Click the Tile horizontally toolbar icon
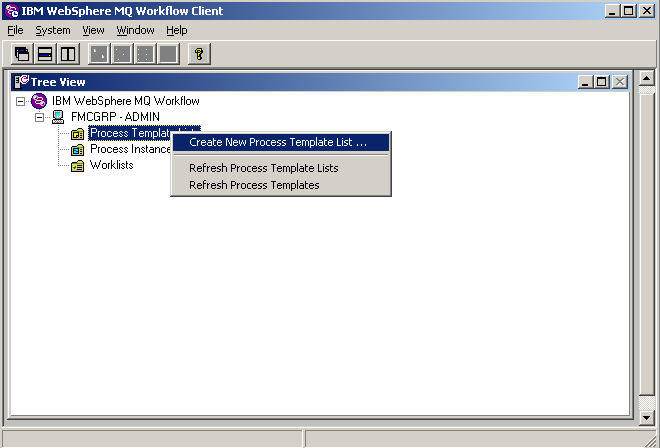660x448 pixels. 45,54
